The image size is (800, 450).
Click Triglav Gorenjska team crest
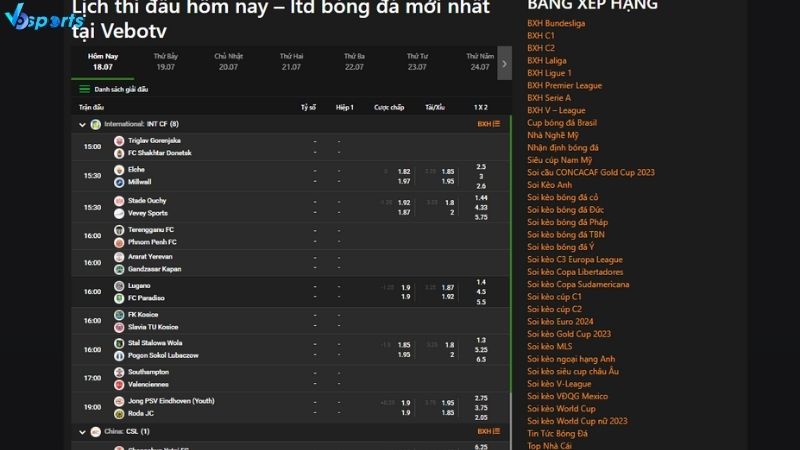tap(119, 141)
